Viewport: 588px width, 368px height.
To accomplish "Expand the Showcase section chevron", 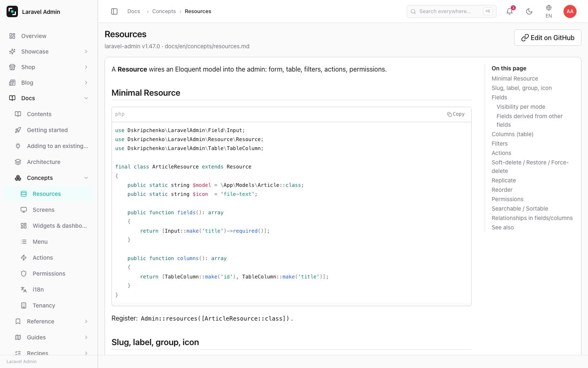I will (x=86, y=52).
